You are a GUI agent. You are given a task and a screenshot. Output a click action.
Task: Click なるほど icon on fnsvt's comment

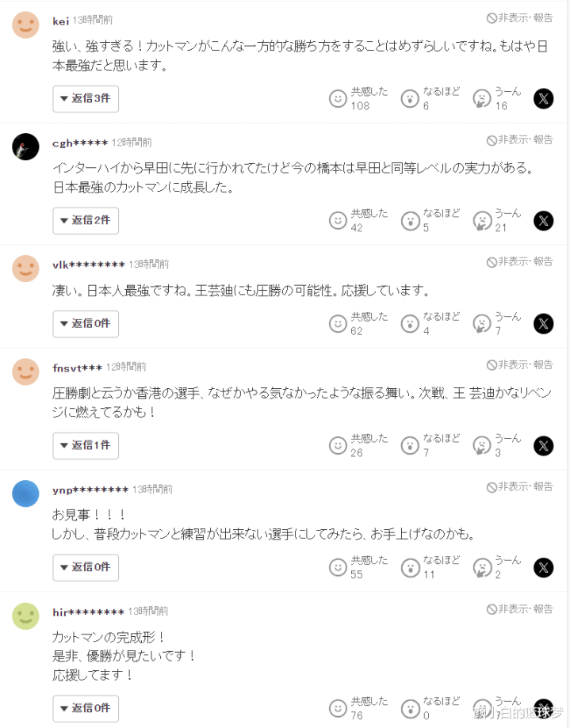tap(409, 446)
